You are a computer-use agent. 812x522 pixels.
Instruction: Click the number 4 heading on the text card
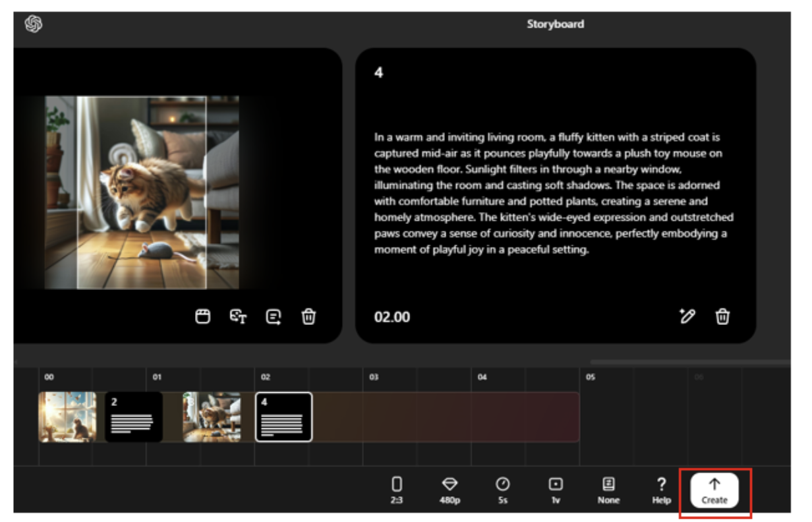click(378, 72)
